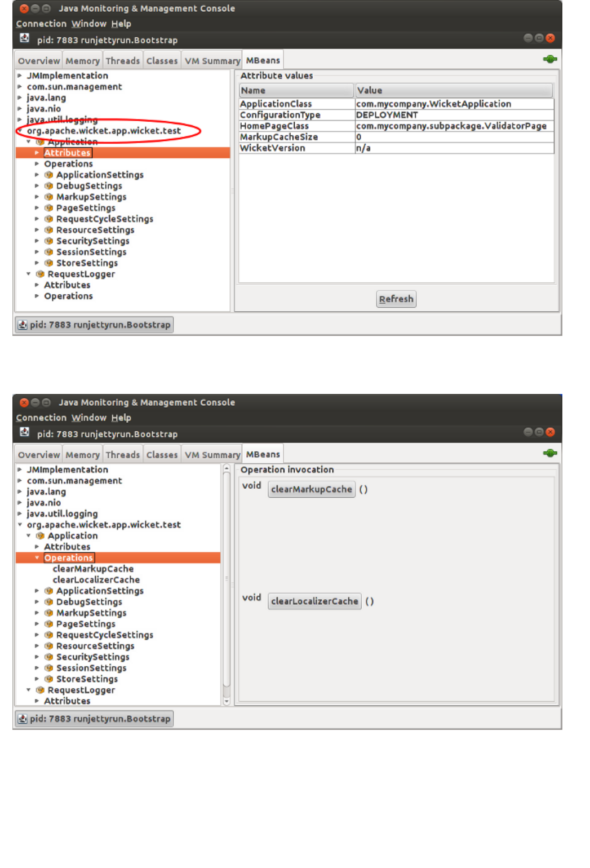Invoke the clearMarkupCache operation button

[312, 489]
